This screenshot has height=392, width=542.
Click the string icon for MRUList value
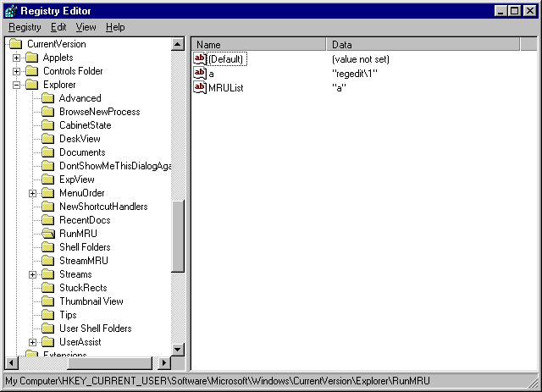point(200,87)
